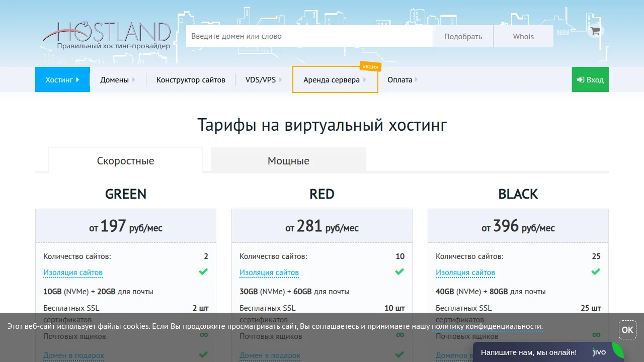Click the BLACK plan heading
The height and width of the screenshot is (362, 644).
pyautogui.click(x=518, y=194)
